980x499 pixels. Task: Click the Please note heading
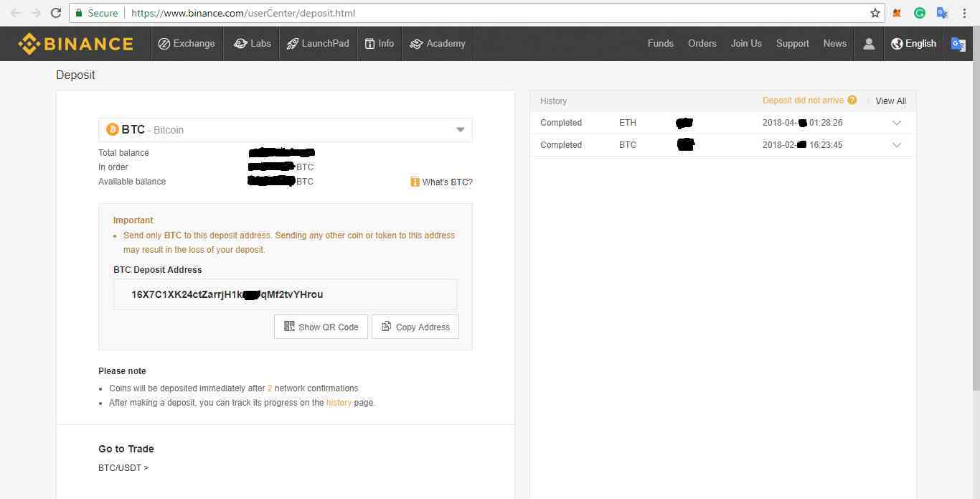click(x=122, y=371)
